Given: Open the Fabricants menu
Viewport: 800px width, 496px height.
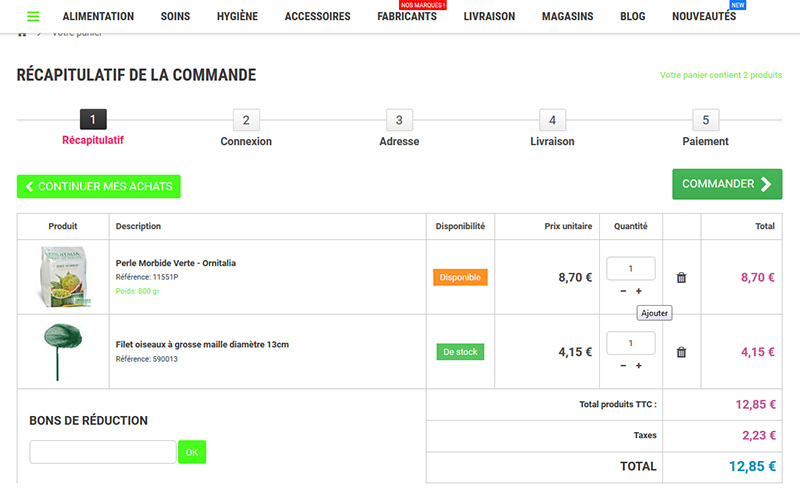Looking at the screenshot, I should click(407, 17).
